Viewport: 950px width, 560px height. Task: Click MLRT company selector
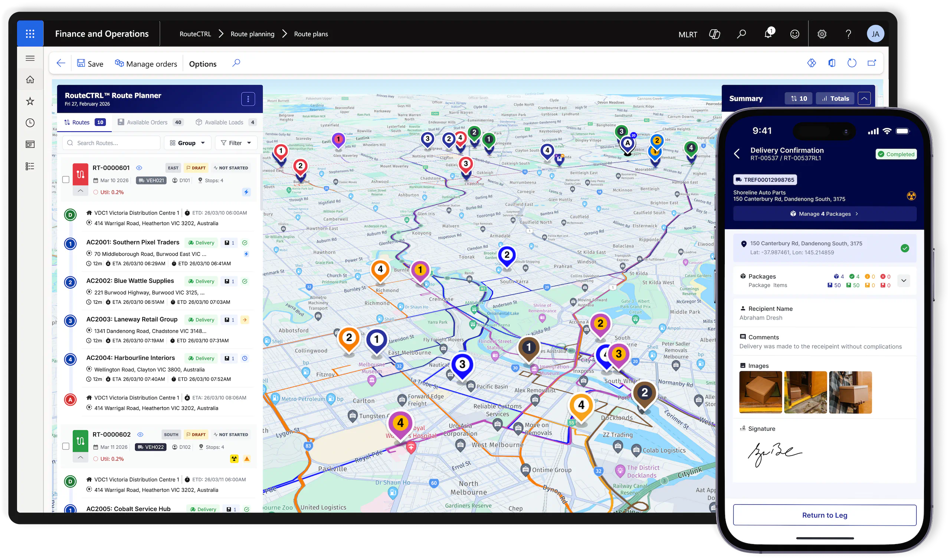point(688,34)
